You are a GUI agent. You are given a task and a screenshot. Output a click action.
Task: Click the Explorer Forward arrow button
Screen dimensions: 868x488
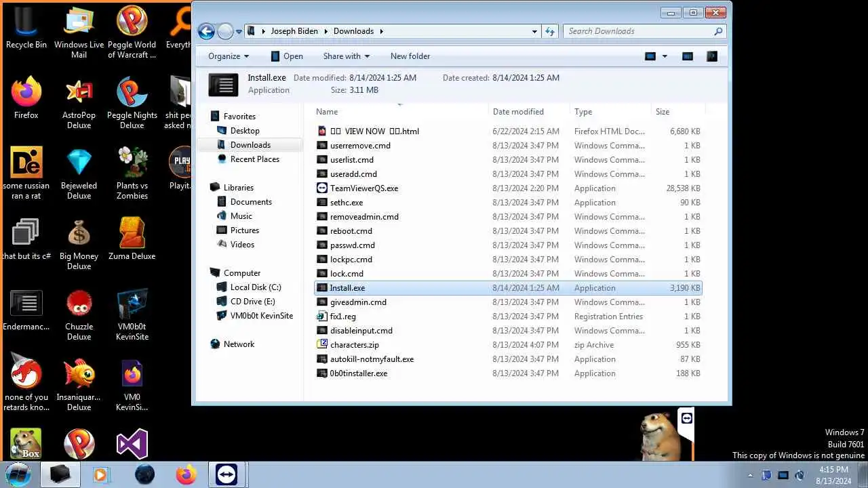[x=225, y=31]
